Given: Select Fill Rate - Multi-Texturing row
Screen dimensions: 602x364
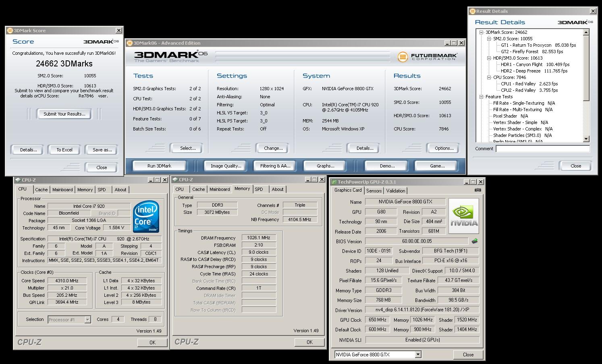Looking at the screenshot, I should pos(523,110).
